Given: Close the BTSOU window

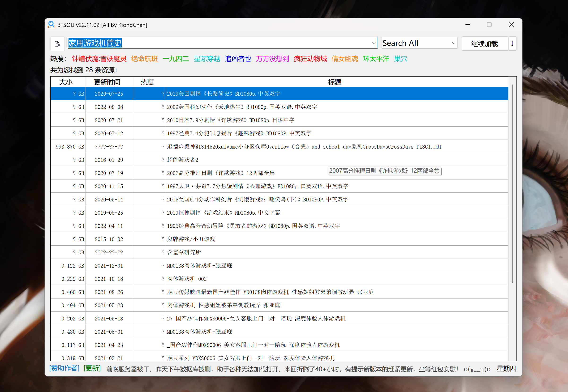Looking at the screenshot, I should 511,25.
